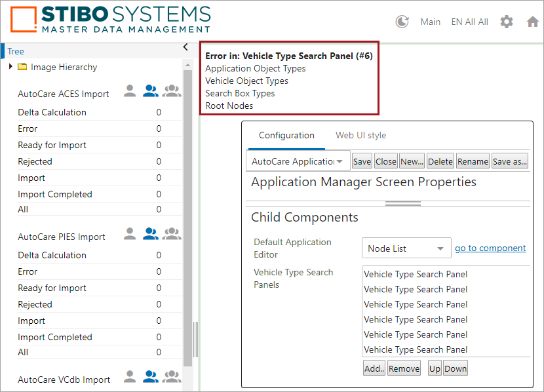Click the Save button
Viewport: 544px width, 392px height.
click(x=362, y=161)
